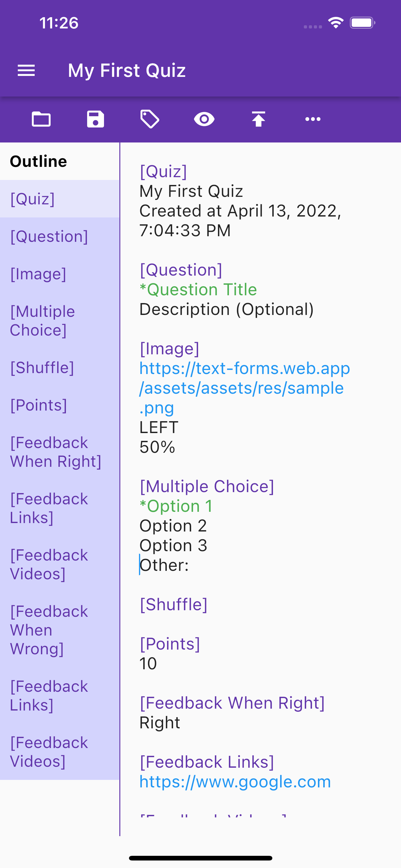Viewport: 401px width, 868px height.
Task: Select [Shuffle] in the Outline panel
Action: click(41, 368)
